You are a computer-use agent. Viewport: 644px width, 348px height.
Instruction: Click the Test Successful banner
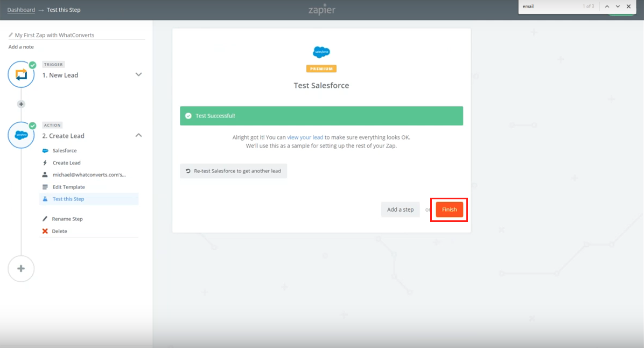(321, 116)
